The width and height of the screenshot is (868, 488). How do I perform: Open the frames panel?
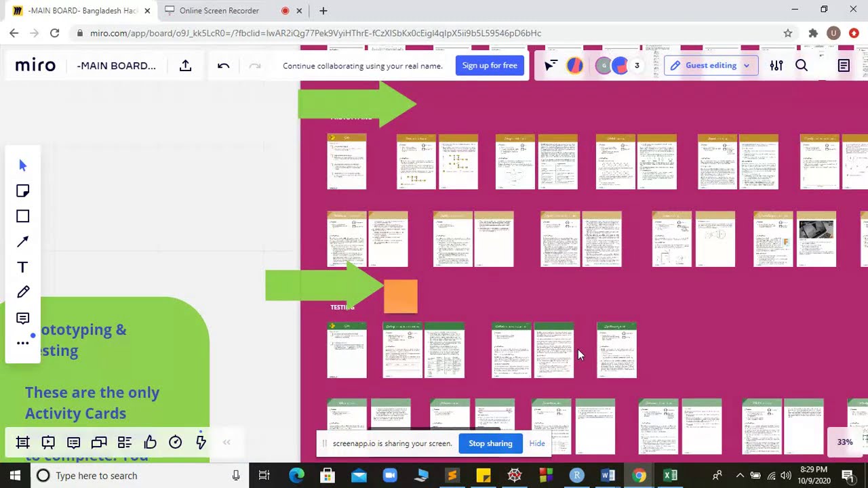(22, 443)
